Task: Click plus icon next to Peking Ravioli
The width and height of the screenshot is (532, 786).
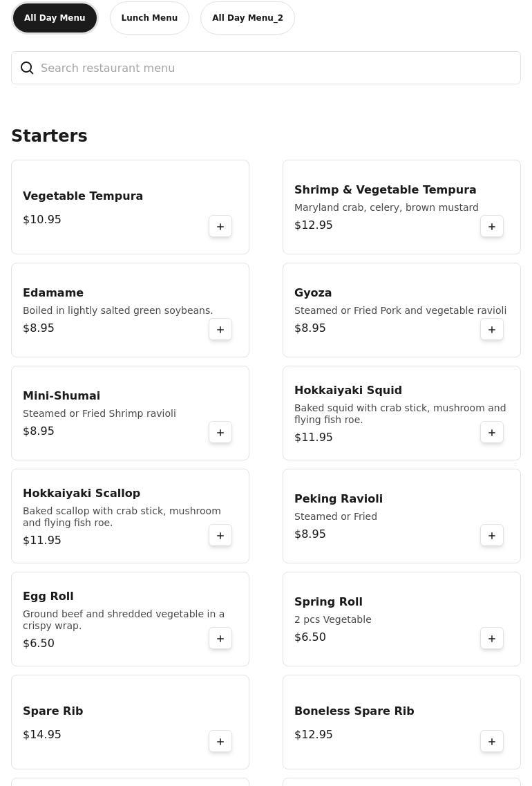Action: click(x=492, y=536)
